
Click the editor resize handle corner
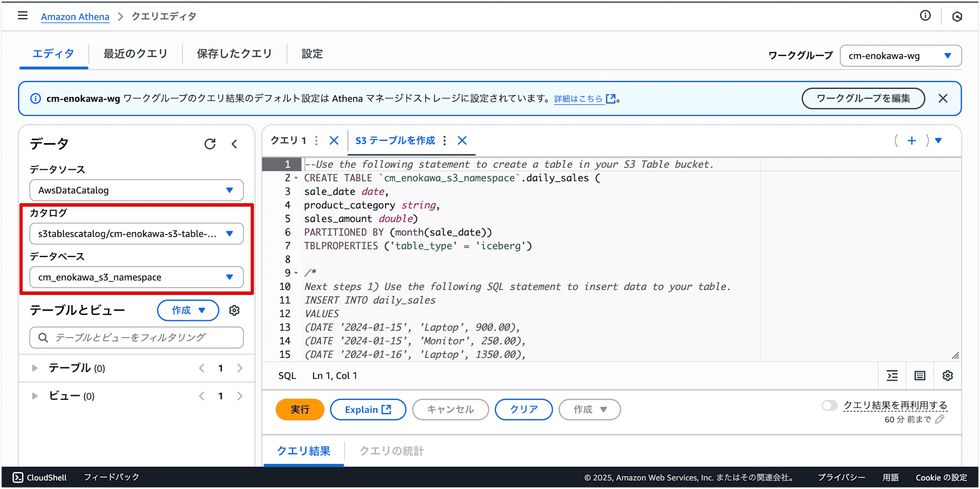(955, 356)
